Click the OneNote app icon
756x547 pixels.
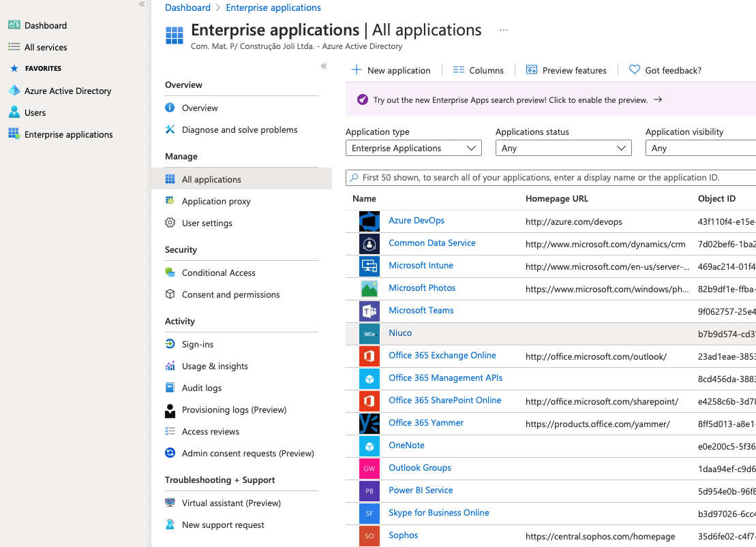[x=369, y=446]
